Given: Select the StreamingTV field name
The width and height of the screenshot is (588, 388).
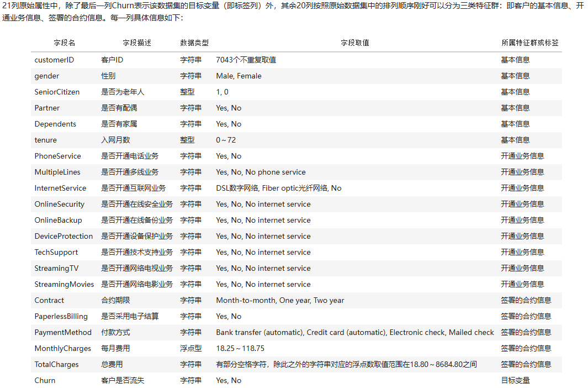Looking at the screenshot, I should point(57,268).
